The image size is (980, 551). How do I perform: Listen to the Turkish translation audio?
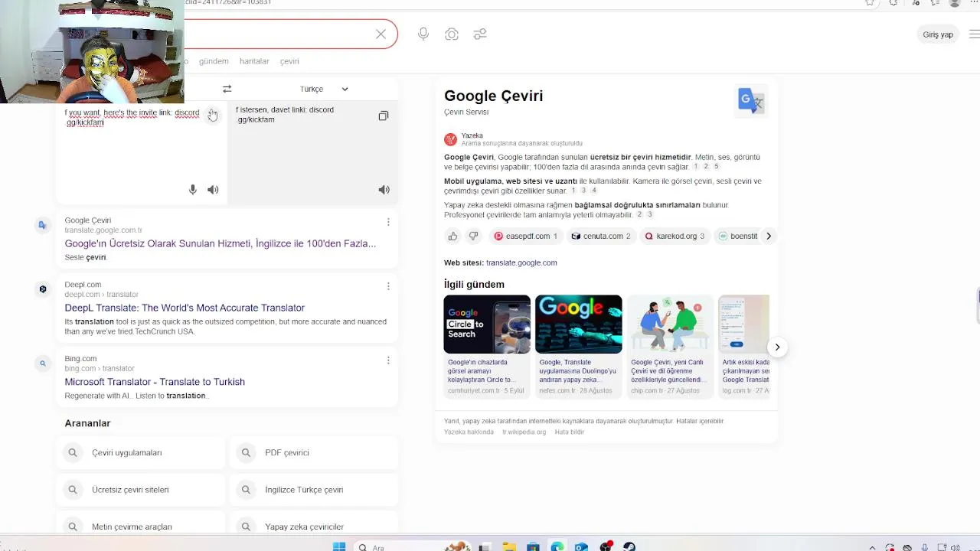click(384, 190)
